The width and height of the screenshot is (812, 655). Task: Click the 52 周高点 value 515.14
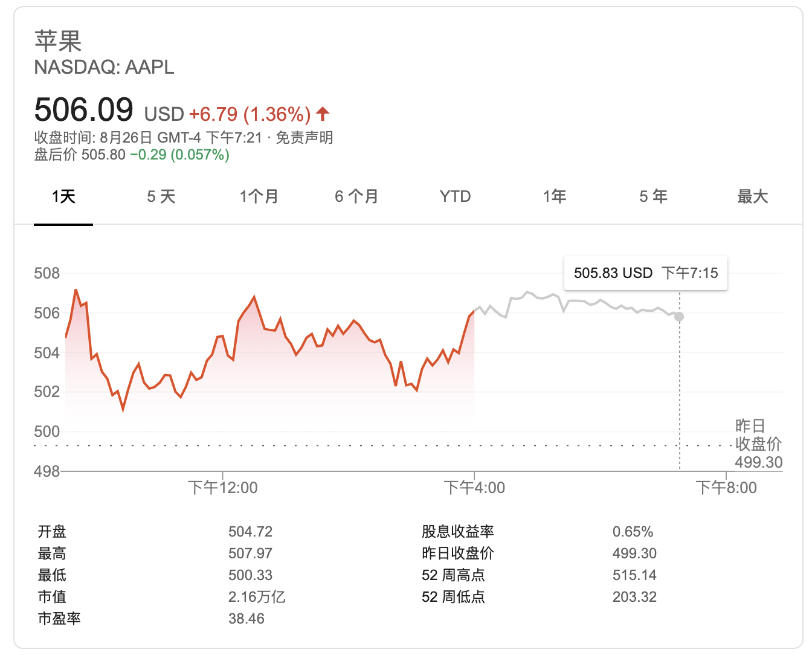(x=634, y=575)
